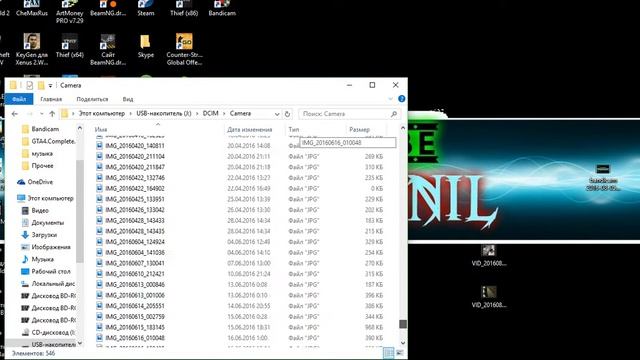Launch ArtMoney PRO v7.29 desktop icon
The width and height of the screenshot is (640, 360).
(x=70, y=12)
